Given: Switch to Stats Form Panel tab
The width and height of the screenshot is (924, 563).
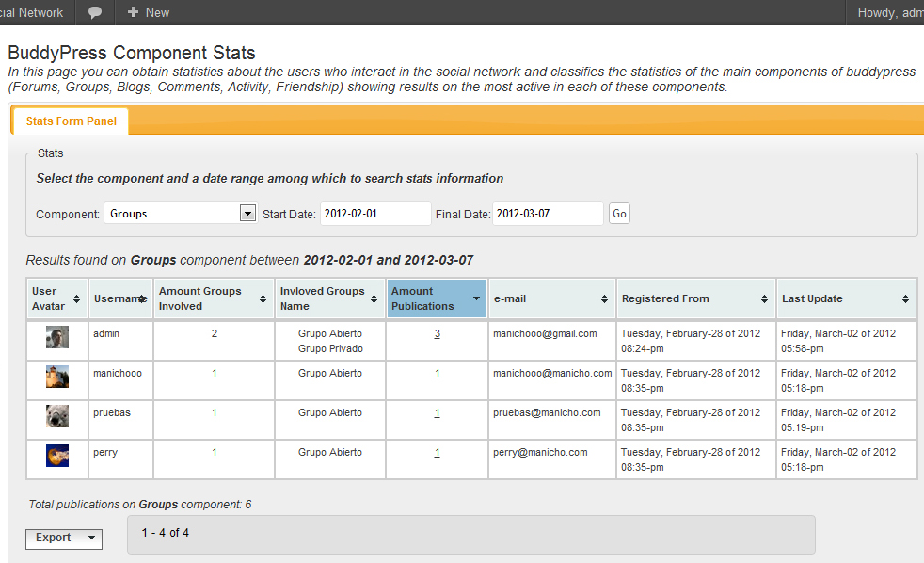Looking at the screenshot, I should click(72, 121).
